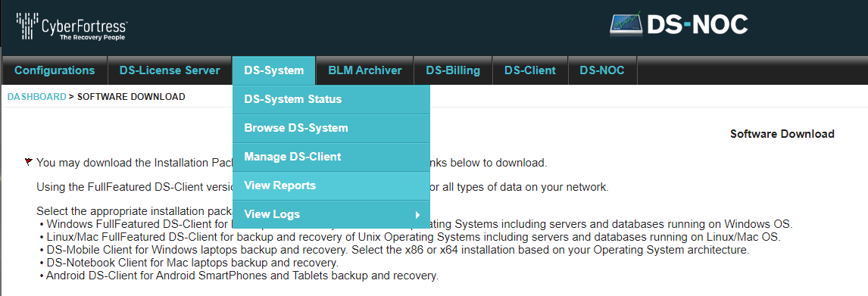This screenshot has height=296, width=868.
Task: Click the DS-NOC logo in the header
Action: (x=679, y=25)
